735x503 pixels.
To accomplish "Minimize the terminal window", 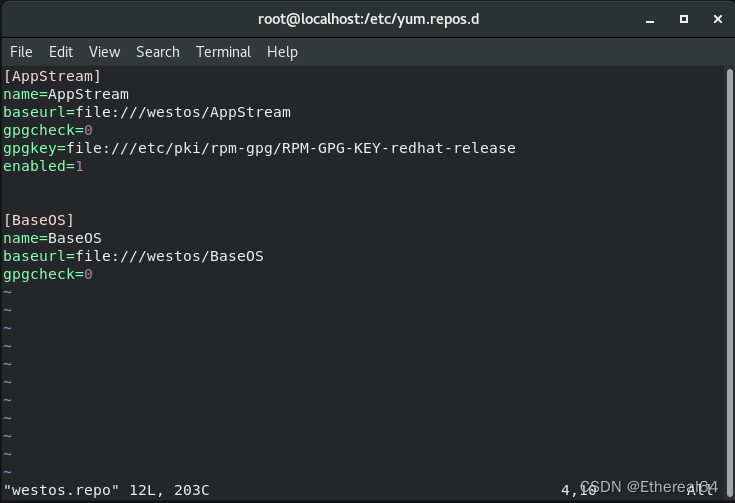I will [650, 20].
